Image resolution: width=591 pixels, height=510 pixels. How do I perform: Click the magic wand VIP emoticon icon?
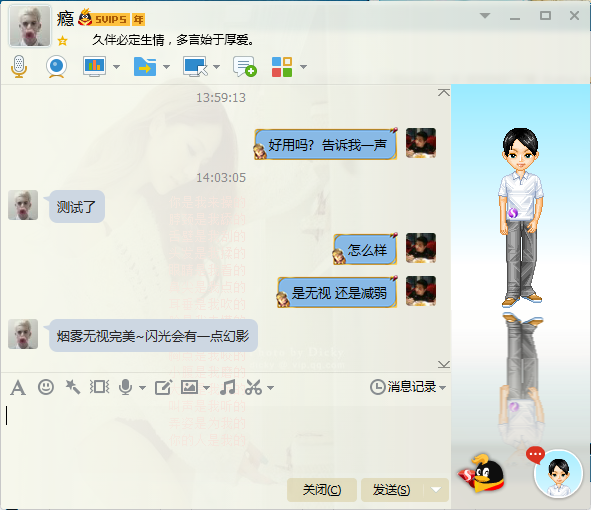(x=73, y=387)
